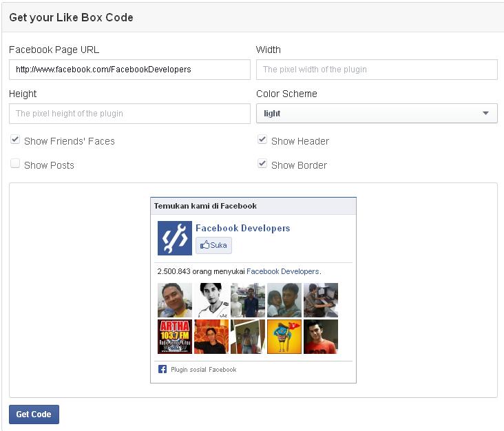Click the Show Border label text

299,165
